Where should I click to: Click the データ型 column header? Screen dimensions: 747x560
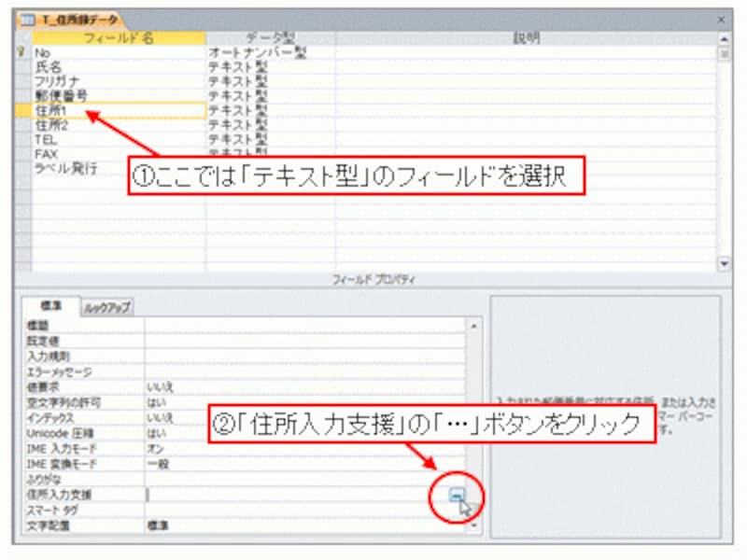(x=271, y=38)
